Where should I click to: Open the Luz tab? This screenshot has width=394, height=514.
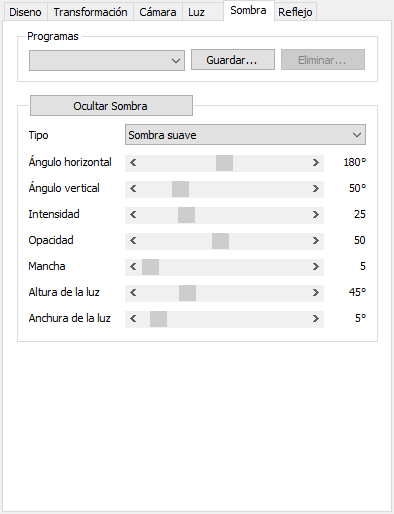196,12
